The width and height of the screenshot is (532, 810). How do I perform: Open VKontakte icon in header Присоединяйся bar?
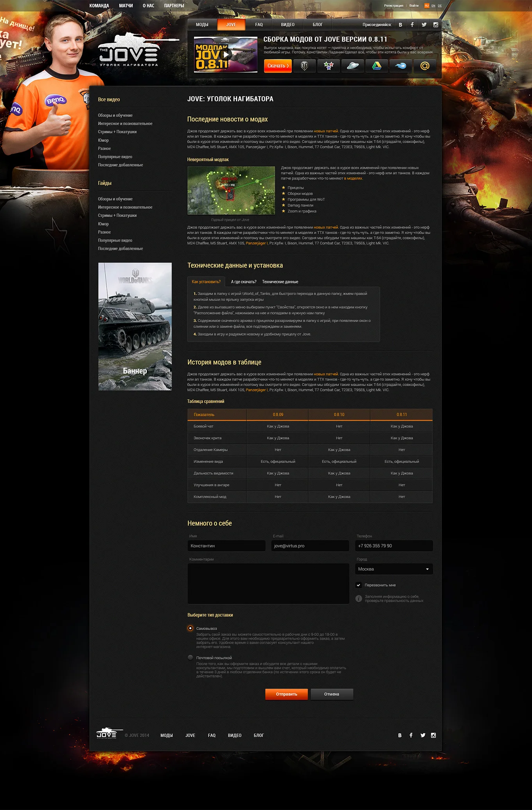point(400,25)
